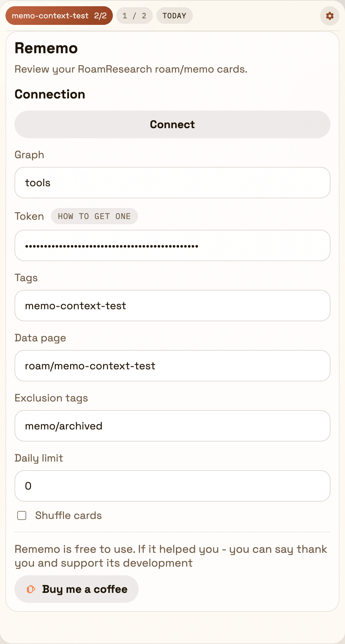The height and width of the screenshot is (644, 345).
Task: Enable the Shuffle cards checkbox
Action: coord(21,515)
